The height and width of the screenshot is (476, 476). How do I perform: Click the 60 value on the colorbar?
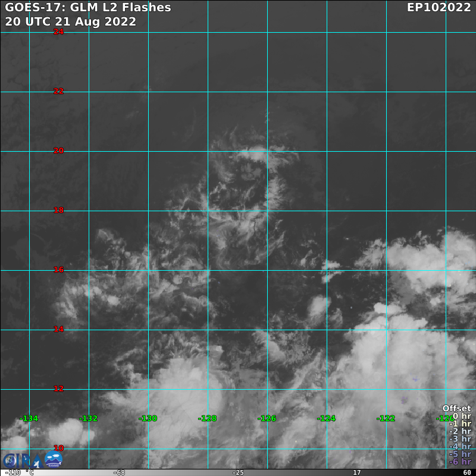tap(466, 472)
